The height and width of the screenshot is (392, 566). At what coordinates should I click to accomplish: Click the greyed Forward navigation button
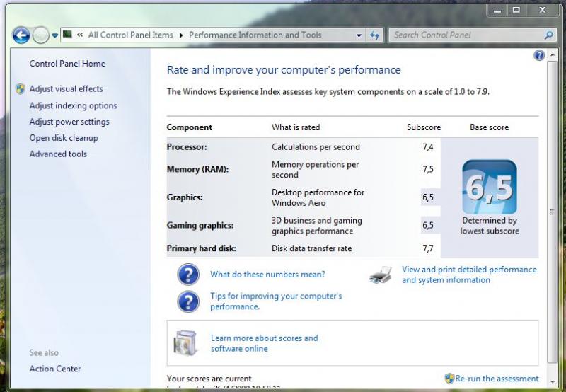(x=40, y=35)
